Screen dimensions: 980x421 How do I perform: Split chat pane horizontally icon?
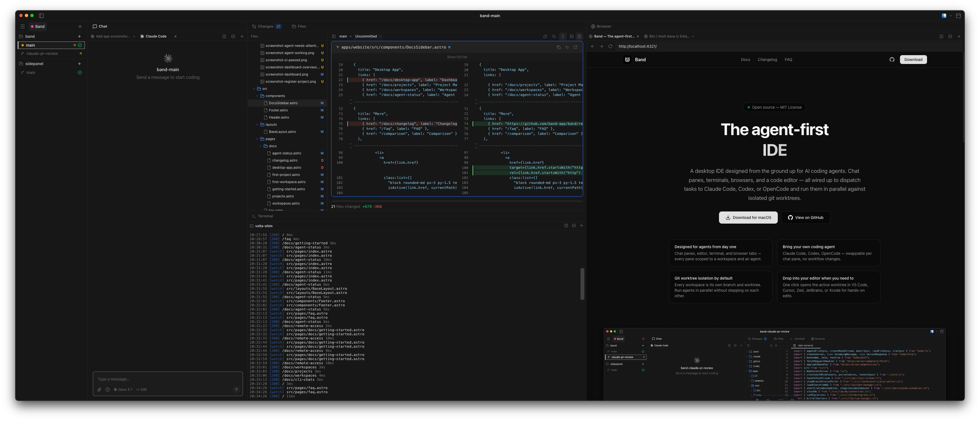[233, 36]
